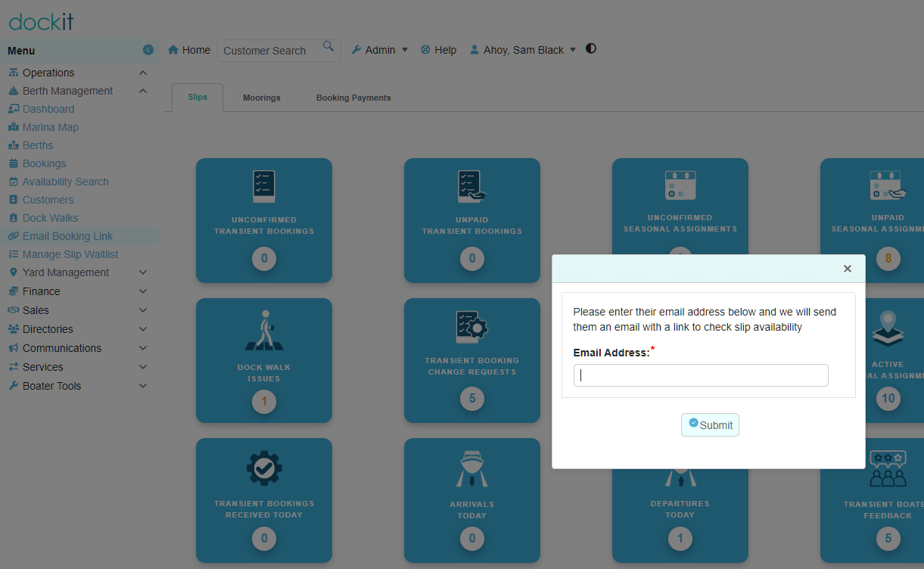Click the Transient Bookings Received Today gear icon
The image size is (924, 569).
click(x=264, y=469)
